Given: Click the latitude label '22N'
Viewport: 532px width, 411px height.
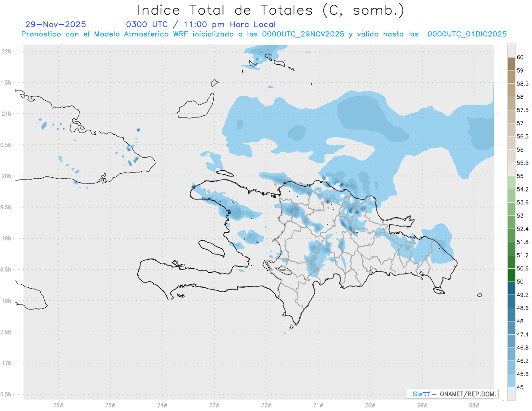Looking at the screenshot, I should pos(8,51).
